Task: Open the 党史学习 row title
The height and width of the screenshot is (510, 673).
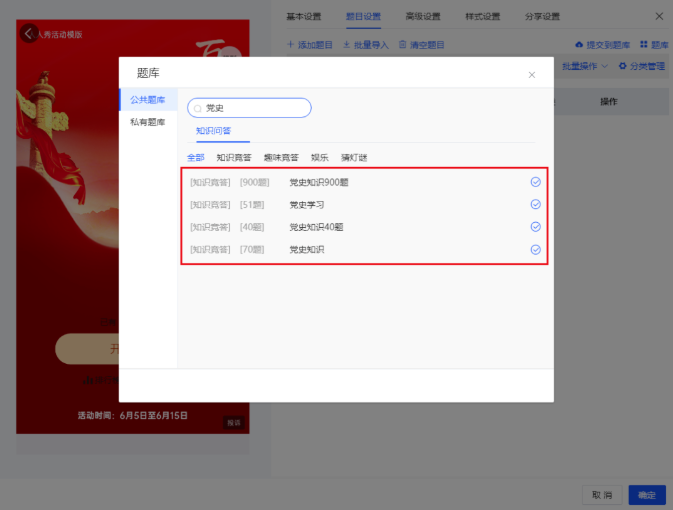Action: coord(306,205)
